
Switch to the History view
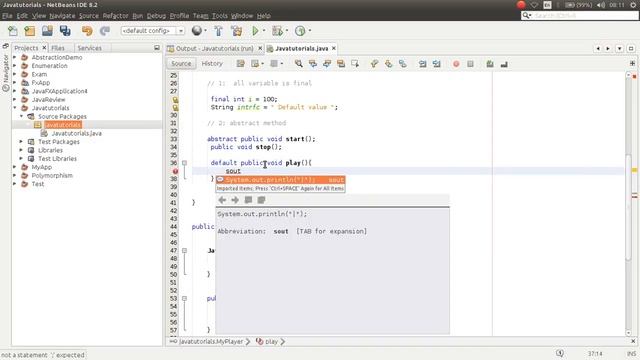pos(212,64)
